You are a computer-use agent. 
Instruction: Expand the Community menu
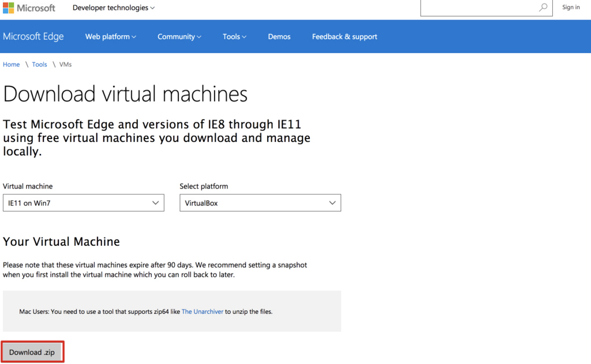[179, 36]
